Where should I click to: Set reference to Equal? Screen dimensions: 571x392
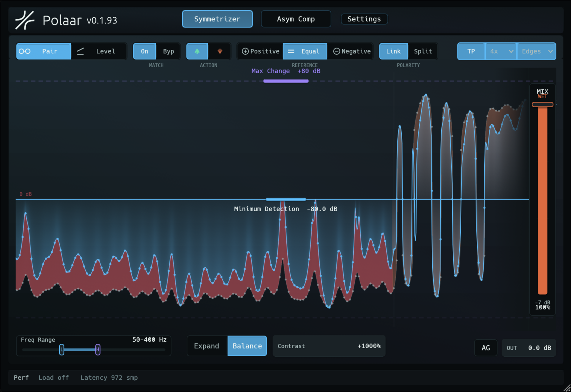305,51
